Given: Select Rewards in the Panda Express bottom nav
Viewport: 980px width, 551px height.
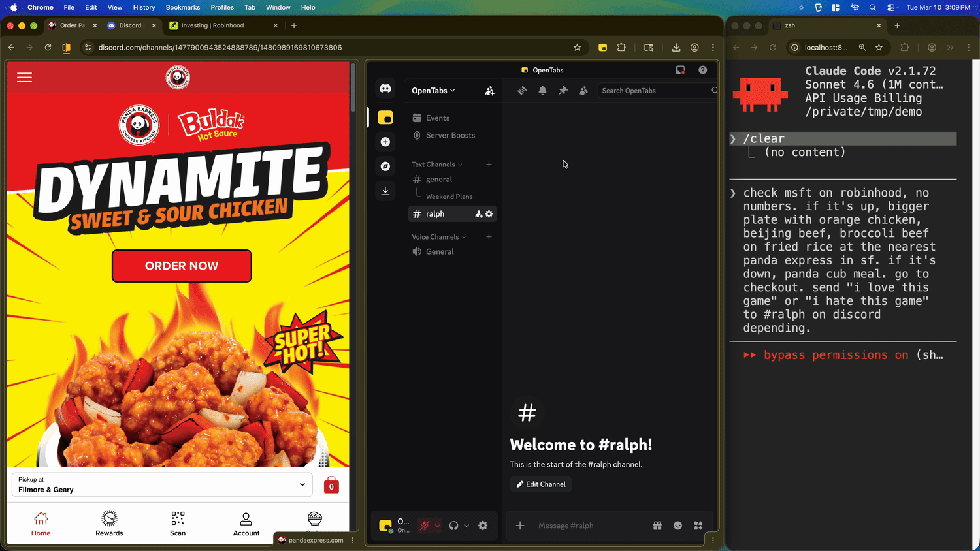Looking at the screenshot, I should 108,524.
